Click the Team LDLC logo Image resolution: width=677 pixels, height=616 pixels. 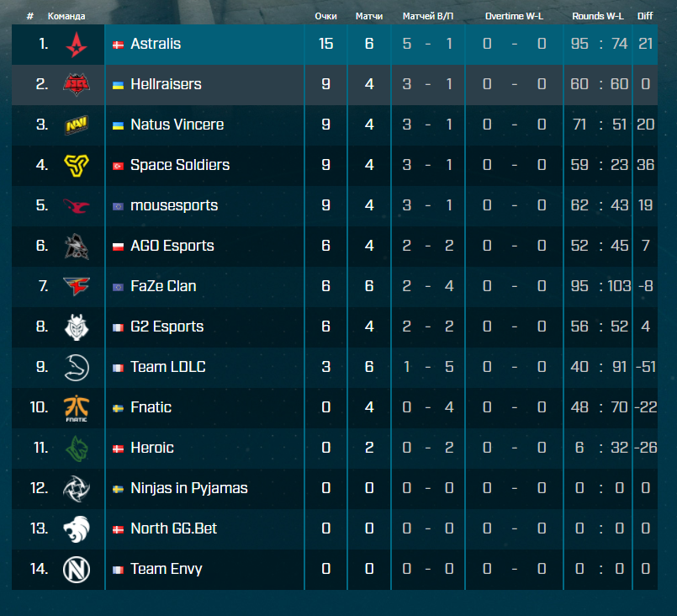(x=77, y=368)
